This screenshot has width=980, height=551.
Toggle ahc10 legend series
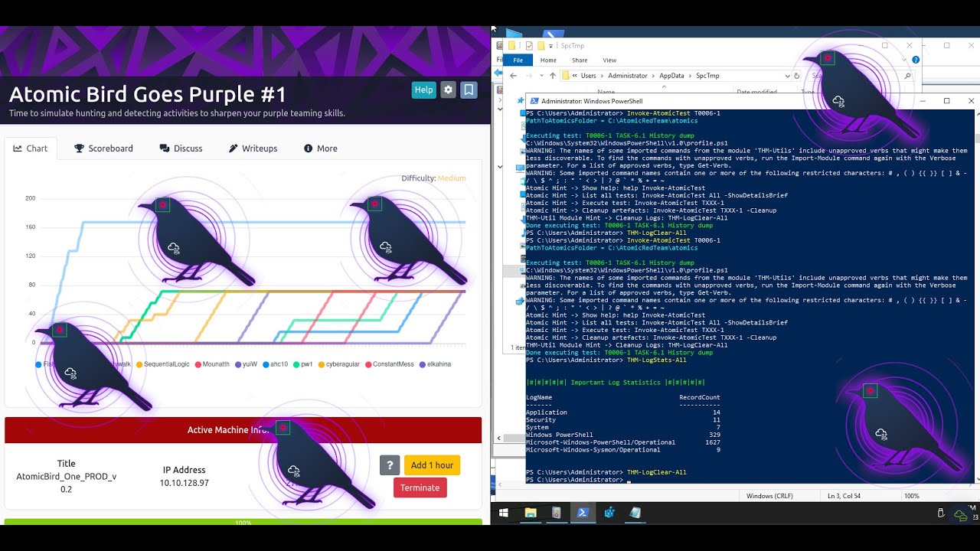[x=275, y=364]
